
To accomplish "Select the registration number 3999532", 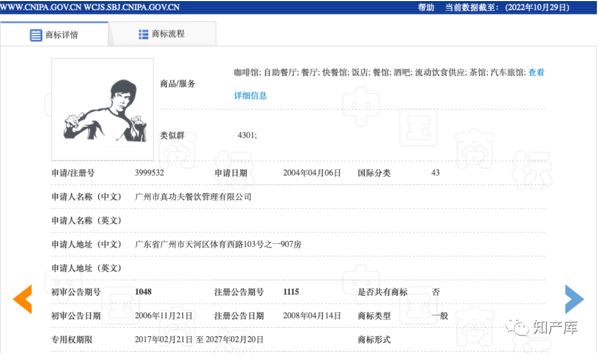I will click(149, 173).
